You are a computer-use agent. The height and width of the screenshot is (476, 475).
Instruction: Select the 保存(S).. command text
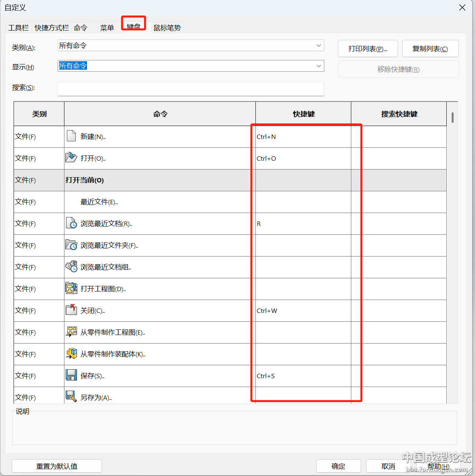click(x=92, y=376)
